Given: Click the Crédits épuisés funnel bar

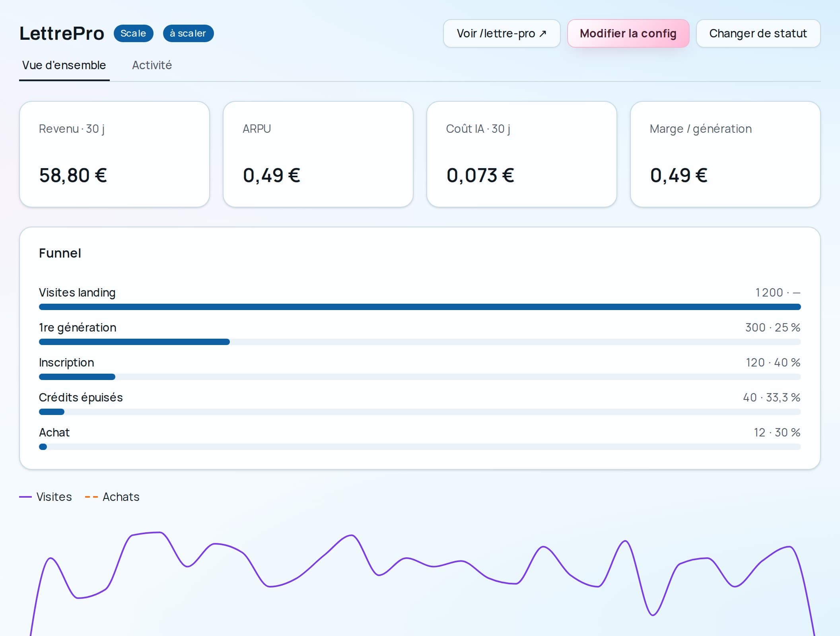Looking at the screenshot, I should 420,412.
